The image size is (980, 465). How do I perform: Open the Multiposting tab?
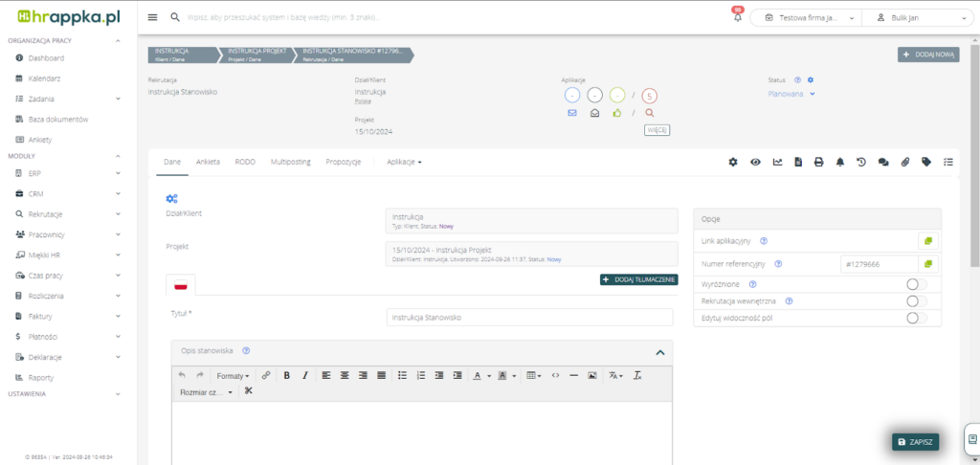[290, 163]
